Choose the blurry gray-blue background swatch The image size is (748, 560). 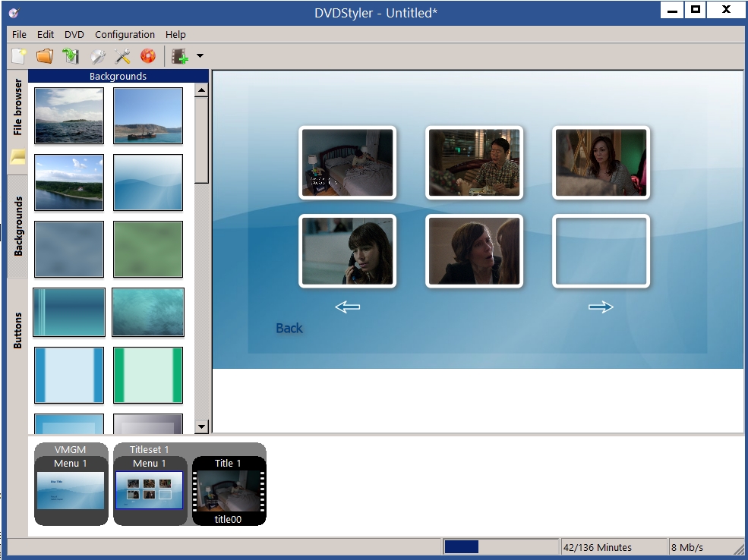coord(68,249)
